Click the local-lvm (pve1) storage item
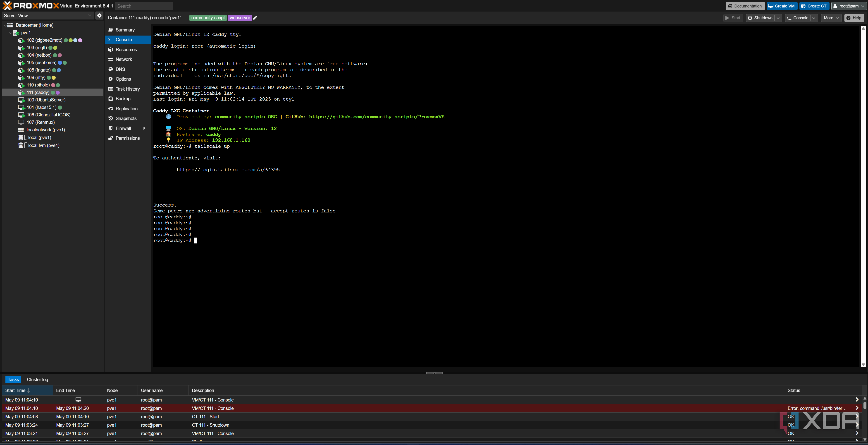868x445 pixels. 43,145
